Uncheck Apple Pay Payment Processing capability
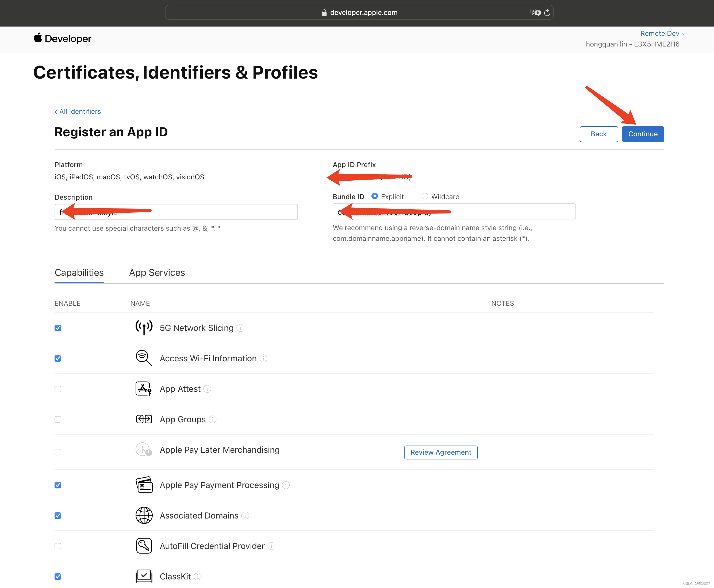The image size is (714, 588). [58, 485]
